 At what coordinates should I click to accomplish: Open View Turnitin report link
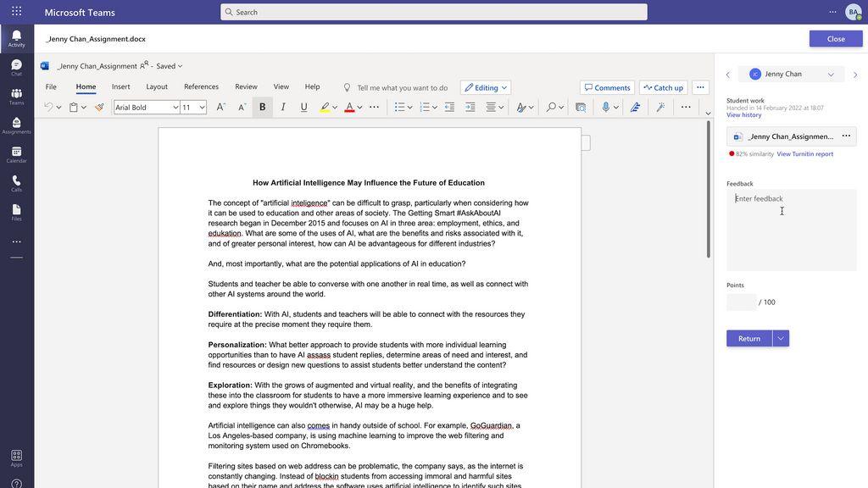[804, 154]
